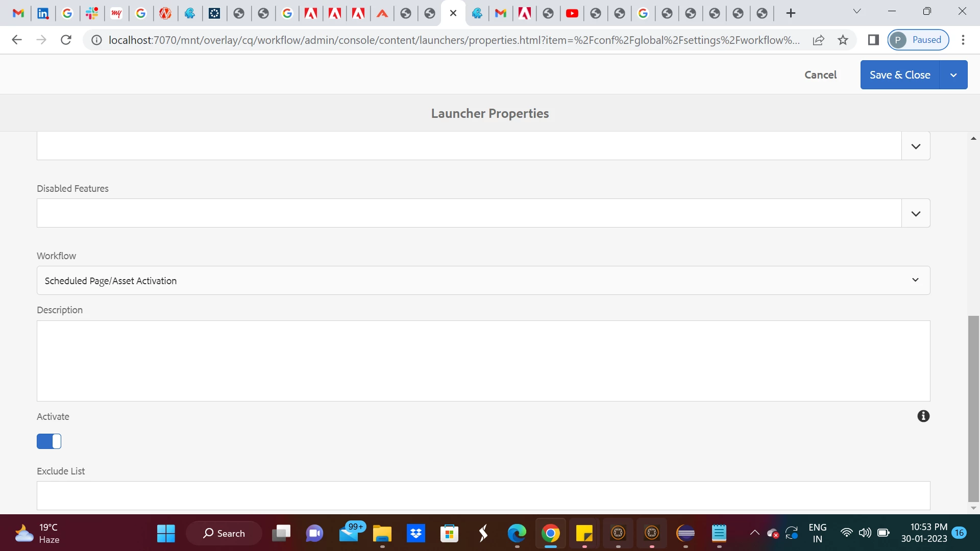Click the page vertical scrollbar thumb

coord(973,408)
